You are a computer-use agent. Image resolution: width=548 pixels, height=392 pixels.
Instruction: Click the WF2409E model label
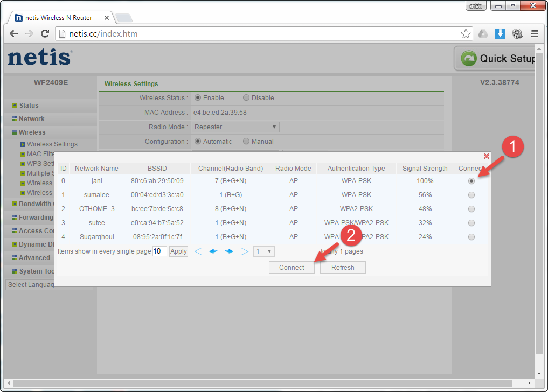[x=51, y=82]
